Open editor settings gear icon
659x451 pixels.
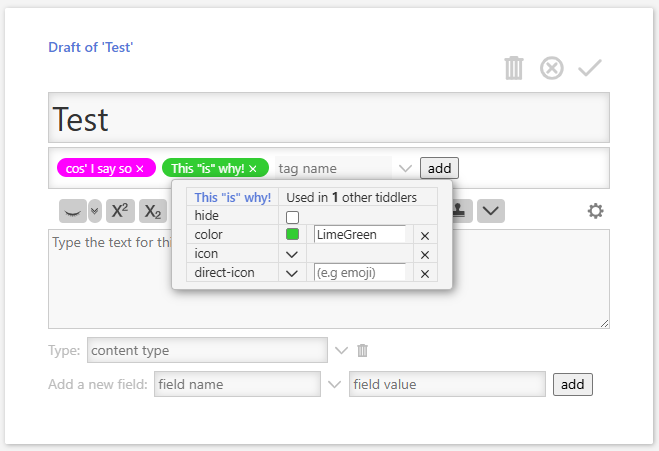tap(596, 211)
